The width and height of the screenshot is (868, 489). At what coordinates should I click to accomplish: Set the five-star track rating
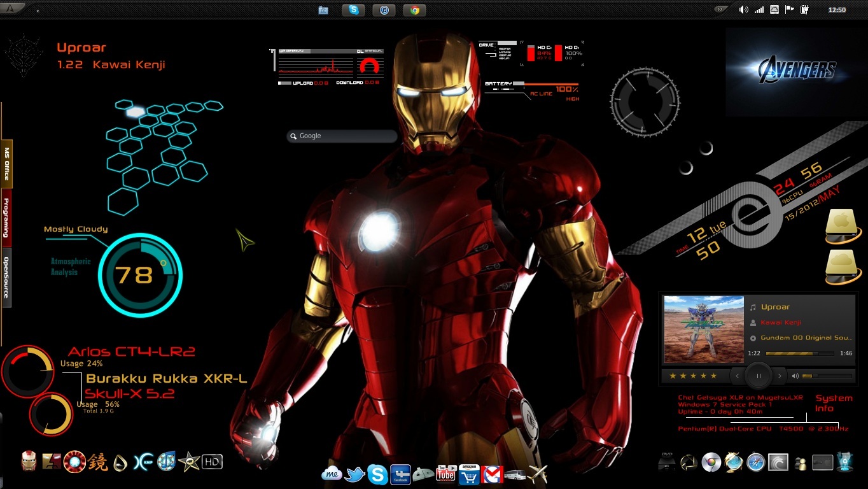pyautogui.click(x=693, y=376)
